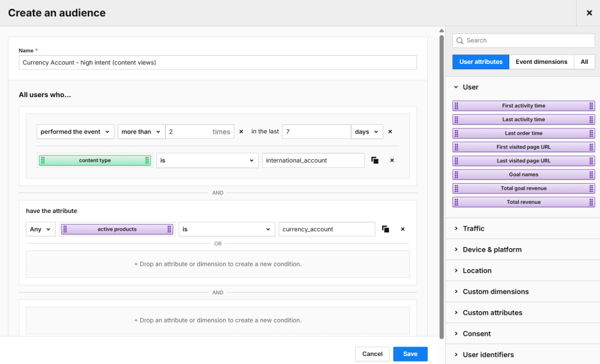This screenshot has height=364, width=600.
Task: Click the search magnifier icon in attributes panel
Action: coord(460,40)
